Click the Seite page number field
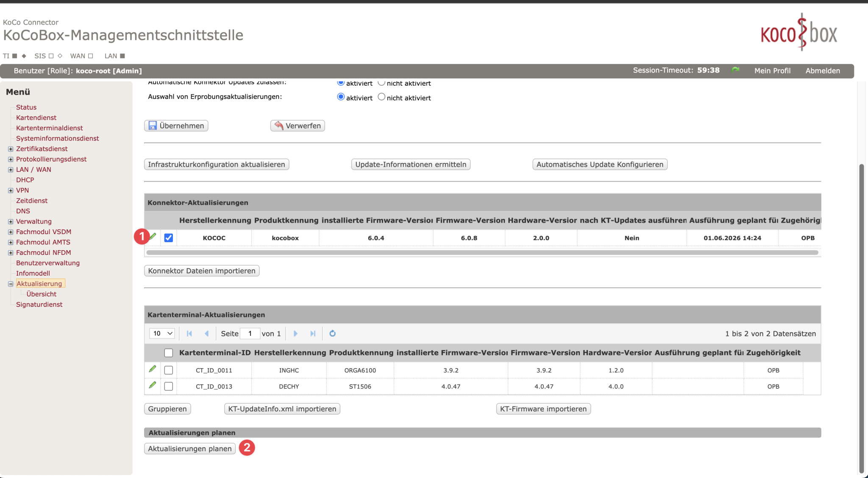 250,333
